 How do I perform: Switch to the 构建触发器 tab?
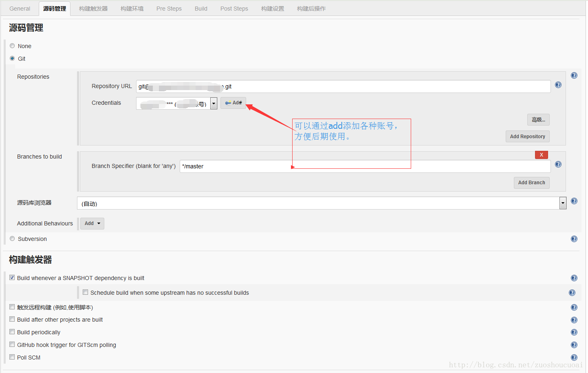(x=93, y=9)
